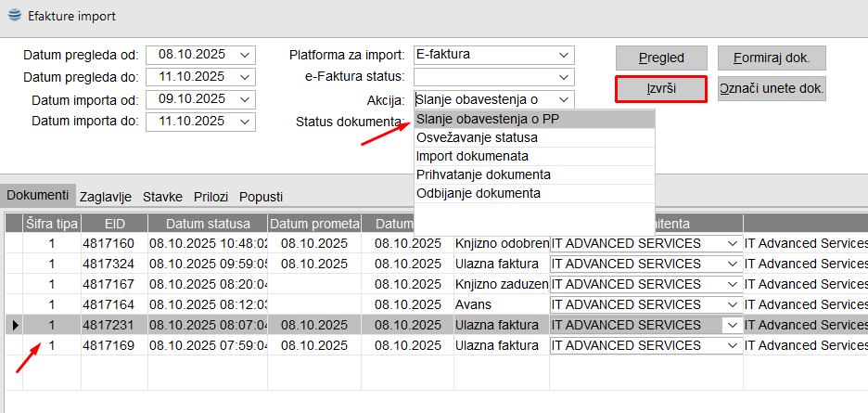Choose Import dokumenata option
Image resolution: width=868 pixels, height=413 pixels.
coord(472,156)
